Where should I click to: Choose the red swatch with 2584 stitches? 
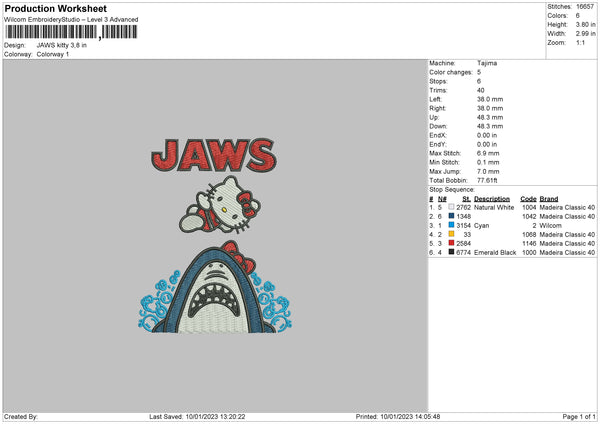pos(452,243)
